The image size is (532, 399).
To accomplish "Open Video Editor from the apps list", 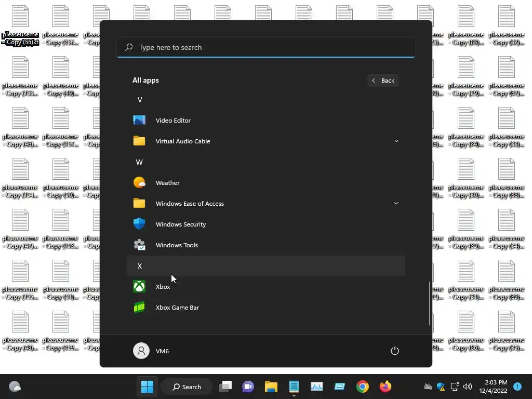I will [265, 121].
